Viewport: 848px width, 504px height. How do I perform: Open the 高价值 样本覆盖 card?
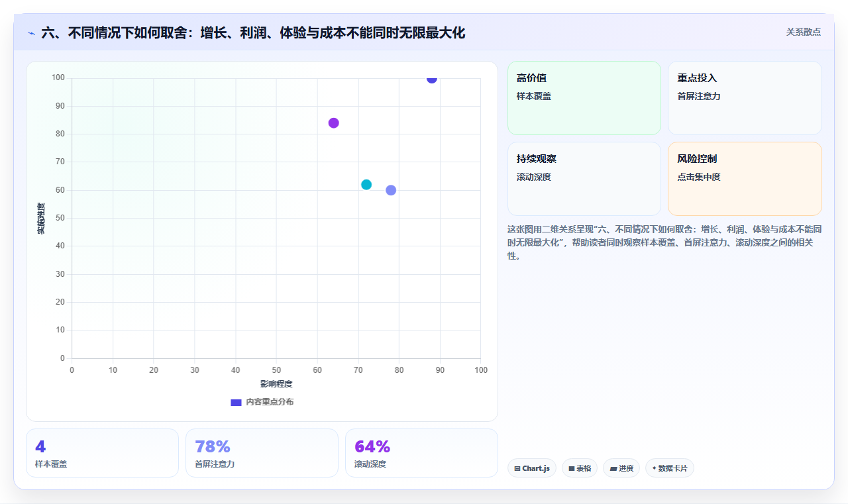[584, 98]
